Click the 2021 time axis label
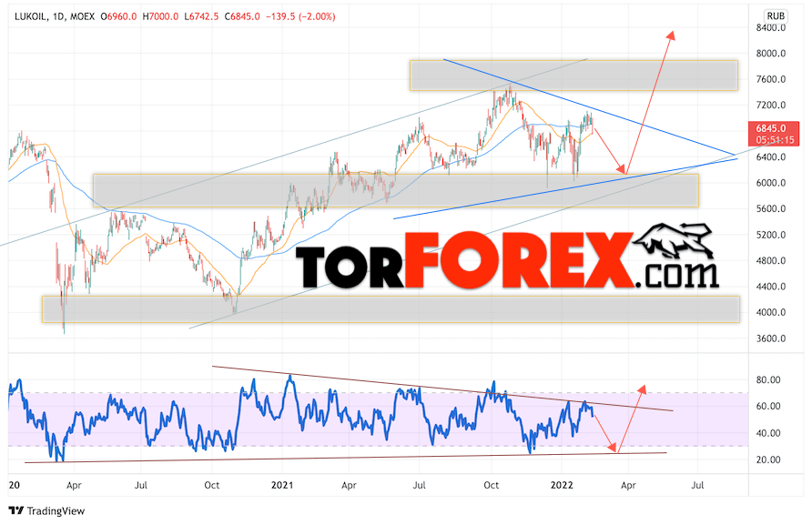 tap(282, 485)
